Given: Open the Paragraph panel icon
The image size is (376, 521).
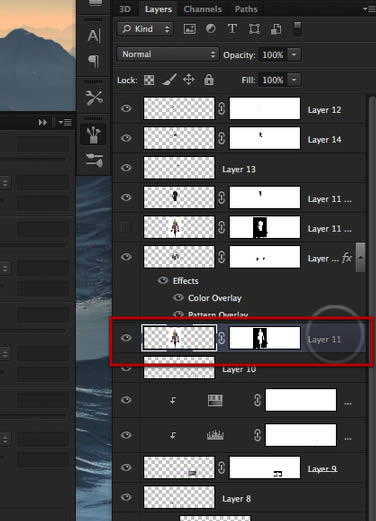Looking at the screenshot, I should (x=94, y=61).
